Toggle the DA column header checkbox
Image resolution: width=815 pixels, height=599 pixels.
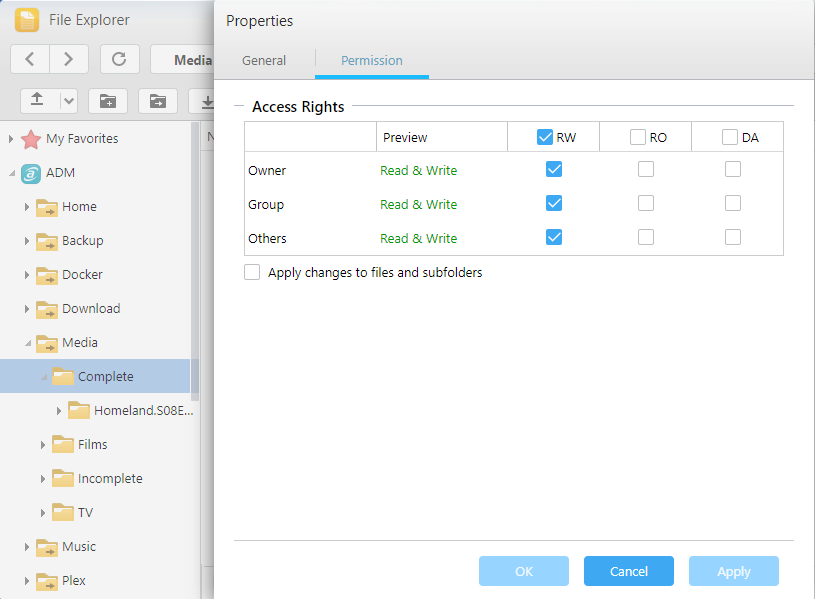pos(729,137)
